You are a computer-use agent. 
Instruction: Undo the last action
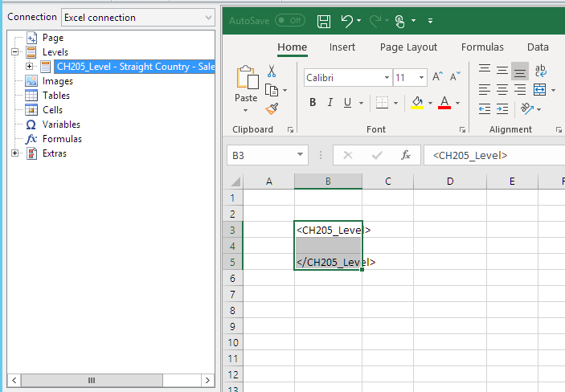pos(346,21)
